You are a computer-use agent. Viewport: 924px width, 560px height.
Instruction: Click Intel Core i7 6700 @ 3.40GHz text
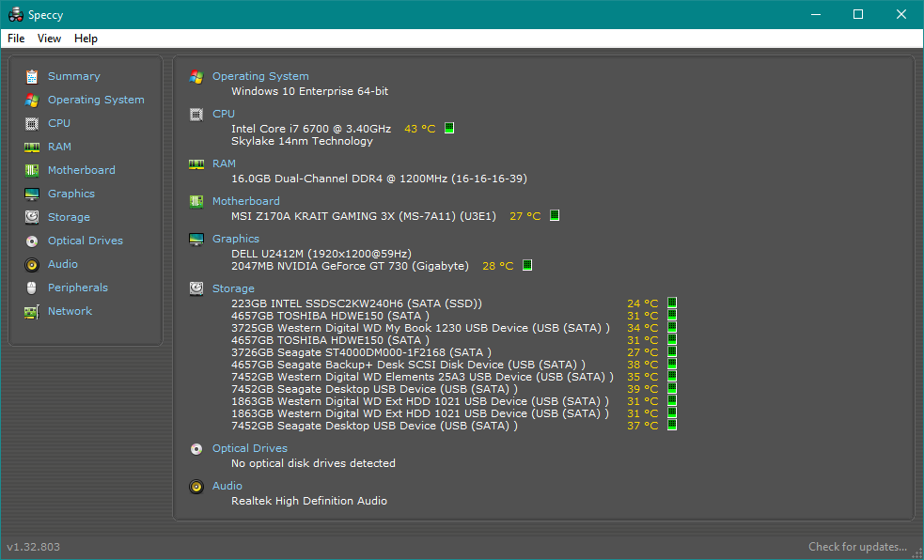[x=311, y=129]
